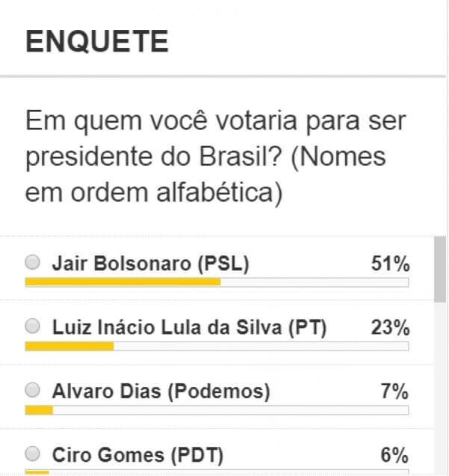This screenshot has height=476, width=449.
Task: Click the scrollbar track below the thumb
Action: [x=440, y=389]
